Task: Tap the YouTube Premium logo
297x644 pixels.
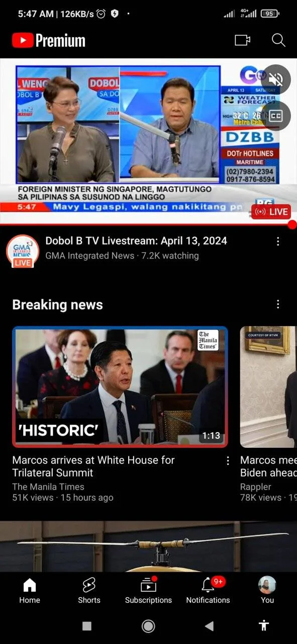Action: tap(49, 40)
